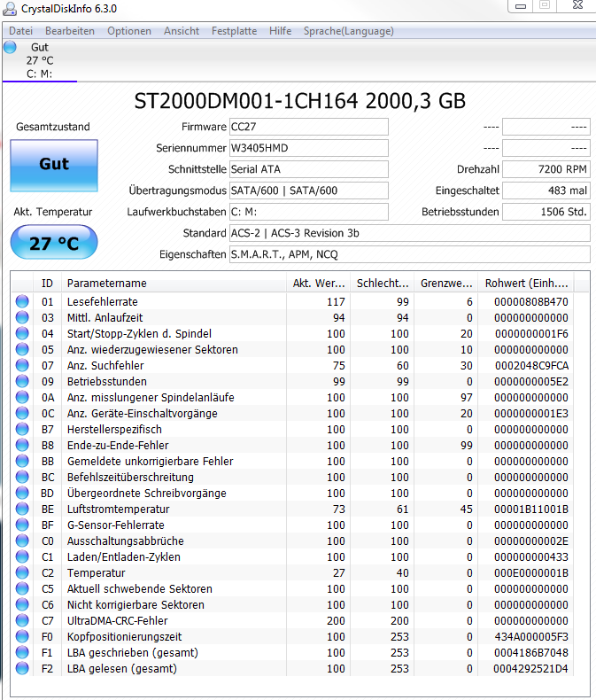Image resolution: width=596 pixels, height=700 pixels.
Task: Click the Firmware field CC27
Action: coord(309,127)
